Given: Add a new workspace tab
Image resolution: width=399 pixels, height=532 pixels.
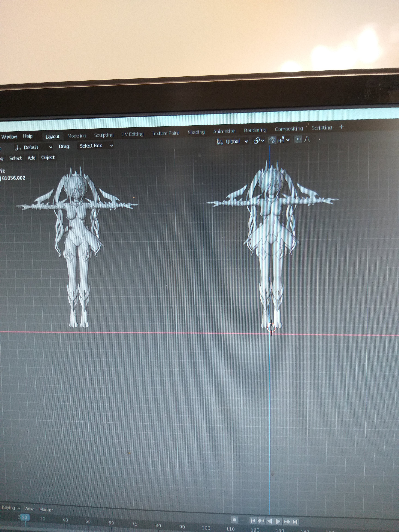Looking at the screenshot, I should 341,127.
